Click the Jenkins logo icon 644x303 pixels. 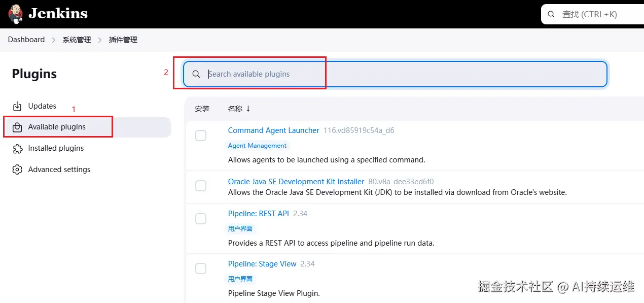click(x=15, y=14)
